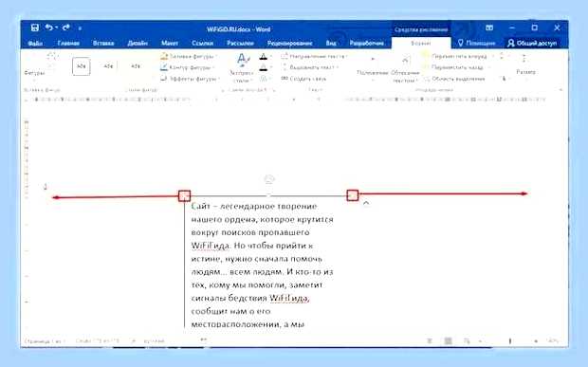Click Переместить вперед bring forward
The height and width of the screenshot is (367, 588).
[x=455, y=56]
